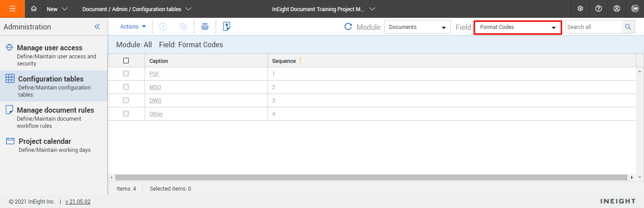
Task: Click the export table icon
Action: (x=227, y=27)
